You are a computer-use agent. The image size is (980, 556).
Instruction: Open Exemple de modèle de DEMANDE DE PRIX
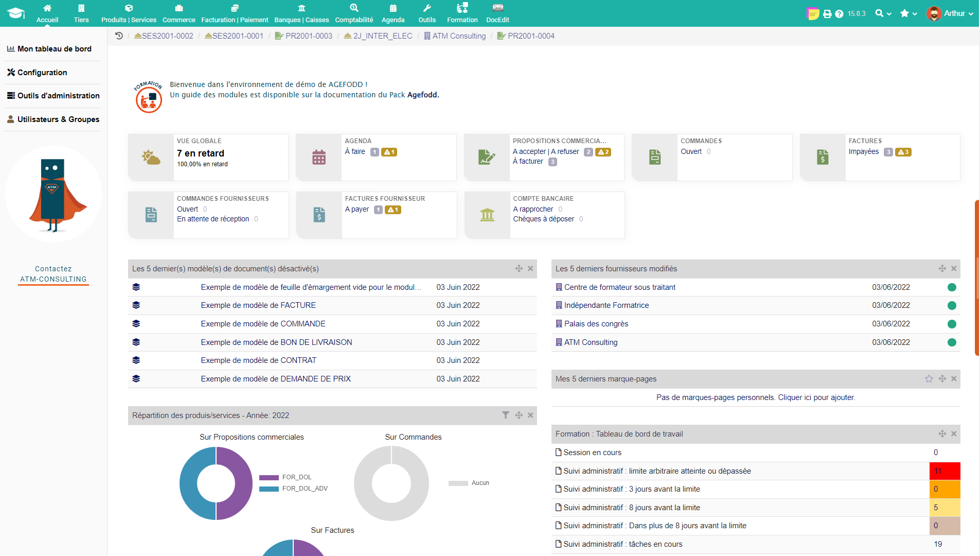pos(276,379)
